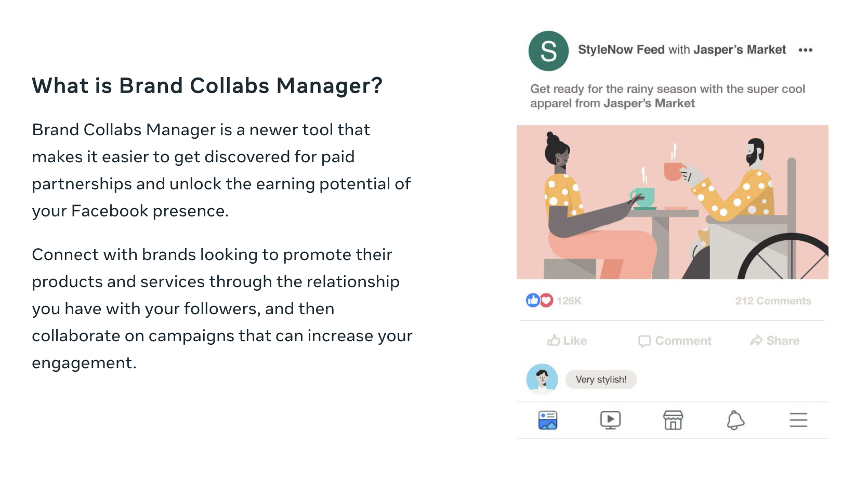Open the coffee table illustration image
Screen dimensions: 868x490
click(x=672, y=202)
